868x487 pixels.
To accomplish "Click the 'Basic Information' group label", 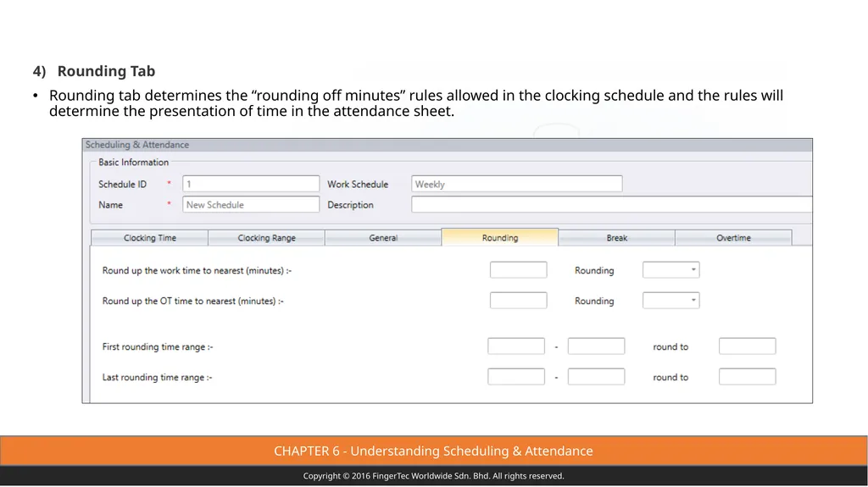I will (x=133, y=162).
